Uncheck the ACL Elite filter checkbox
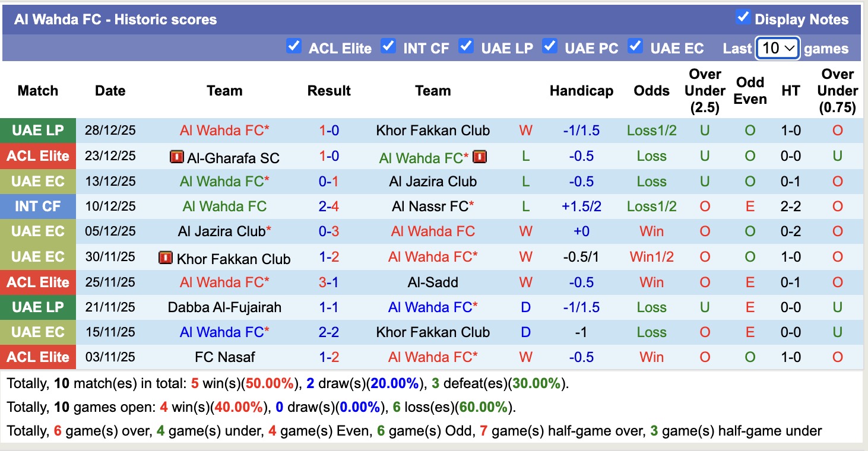868x451 pixels. 294,45
